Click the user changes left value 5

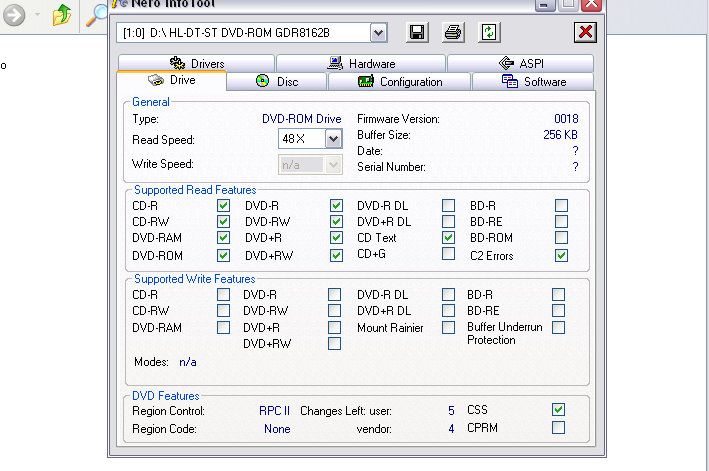coord(451,410)
